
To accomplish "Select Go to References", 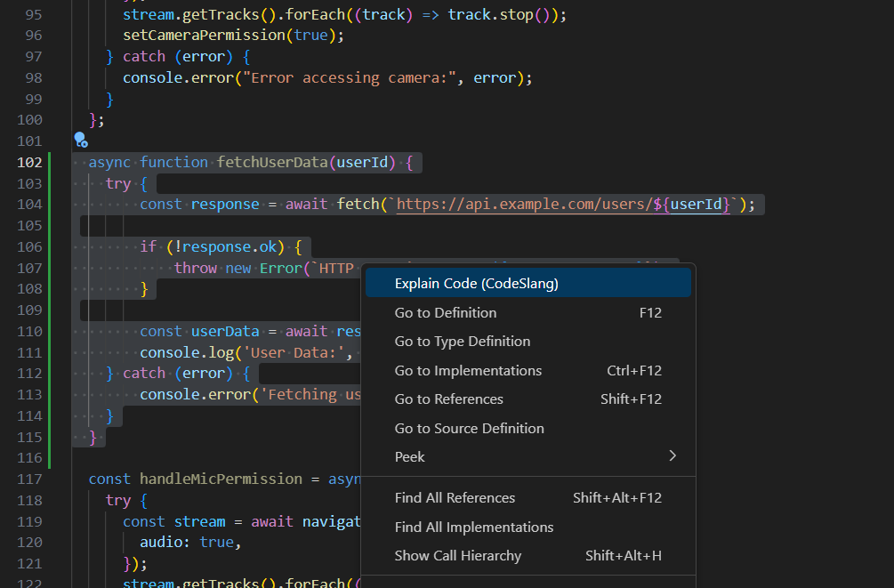I will pos(528,399).
